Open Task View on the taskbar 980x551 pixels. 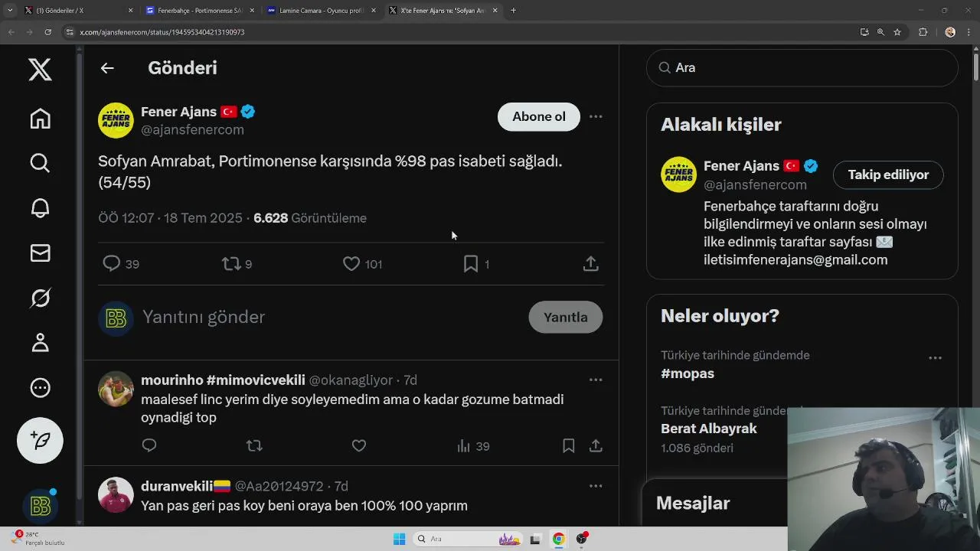[535, 539]
